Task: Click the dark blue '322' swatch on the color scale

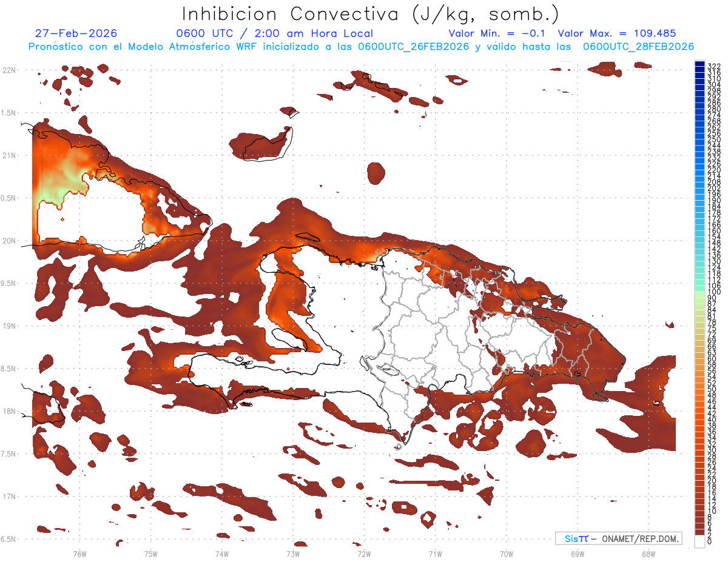Action: point(699,65)
